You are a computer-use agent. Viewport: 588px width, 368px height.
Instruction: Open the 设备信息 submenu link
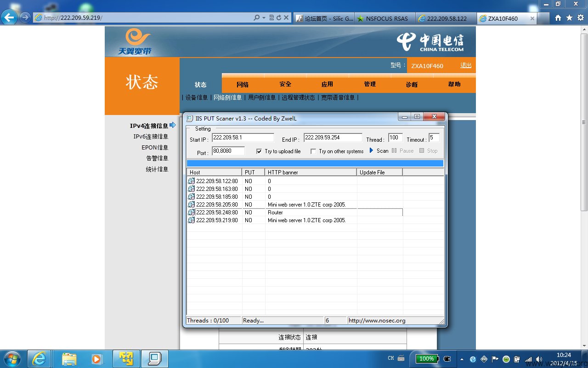pyautogui.click(x=197, y=98)
